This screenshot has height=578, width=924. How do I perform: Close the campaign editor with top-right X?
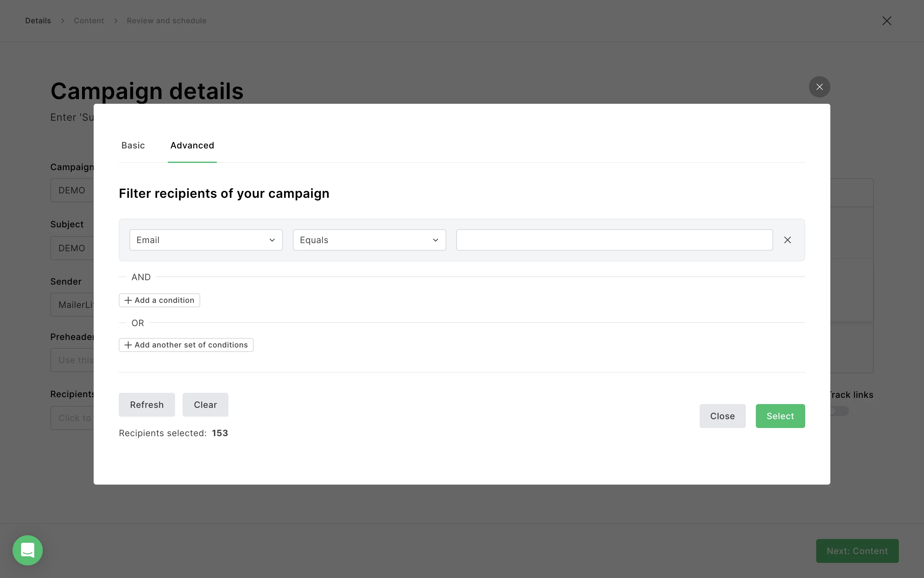point(886,21)
